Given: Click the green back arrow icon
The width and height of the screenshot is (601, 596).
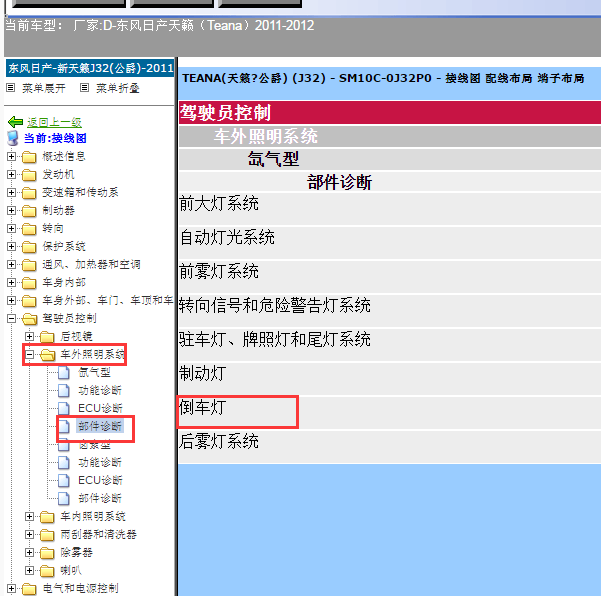Looking at the screenshot, I should click(15, 122).
